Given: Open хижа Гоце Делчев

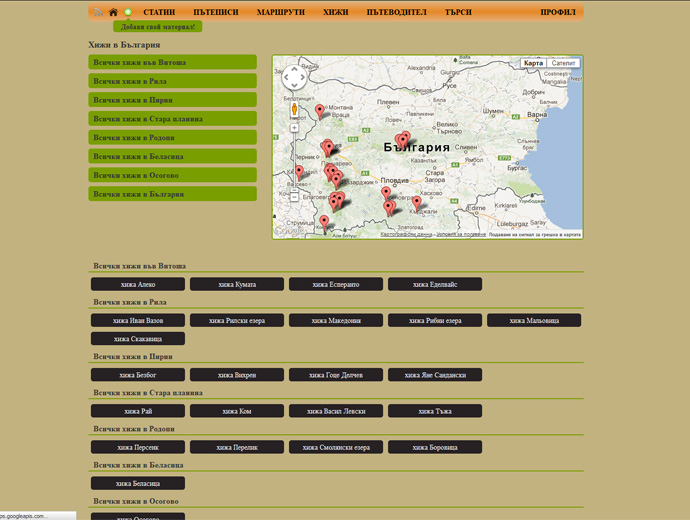Looking at the screenshot, I should point(336,375).
